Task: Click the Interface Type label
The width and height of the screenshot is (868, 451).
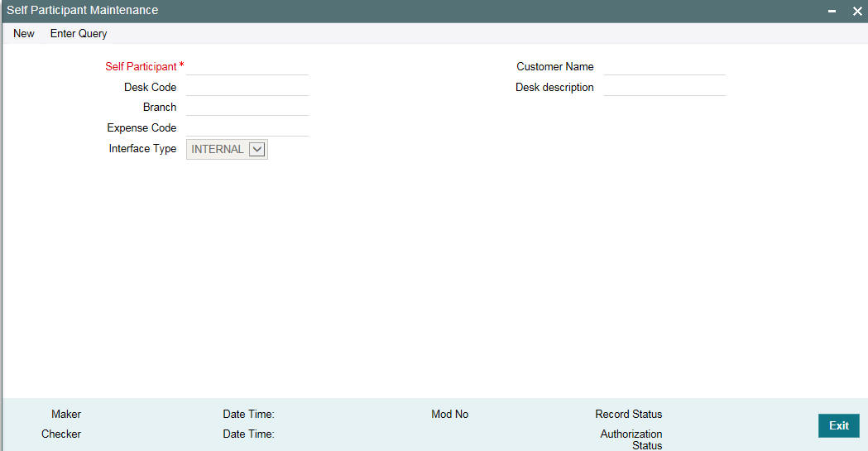Action: coord(142,148)
